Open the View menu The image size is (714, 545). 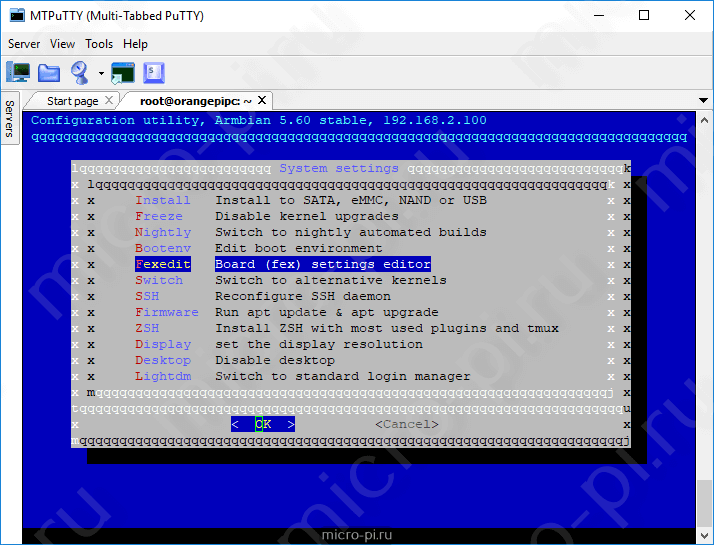(62, 44)
